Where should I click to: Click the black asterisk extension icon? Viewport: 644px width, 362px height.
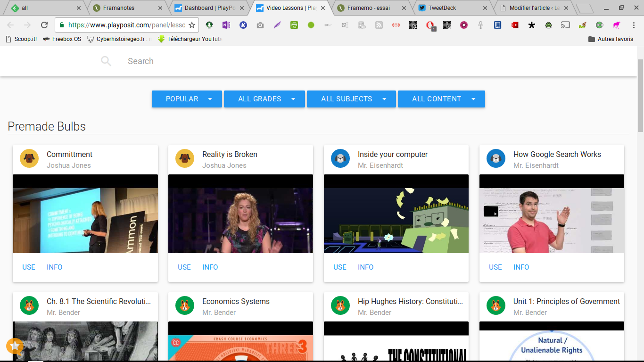(x=531, y=25)
